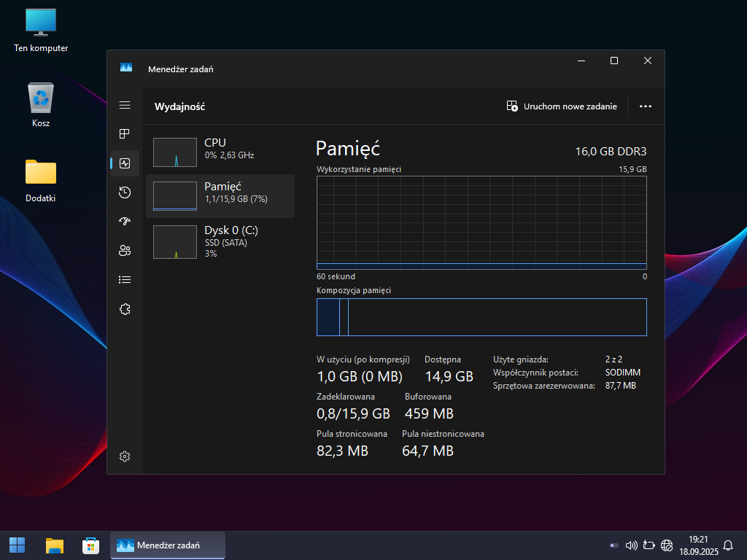
Task: Open Task Manager settings gear
Action: tap(125, 456)
